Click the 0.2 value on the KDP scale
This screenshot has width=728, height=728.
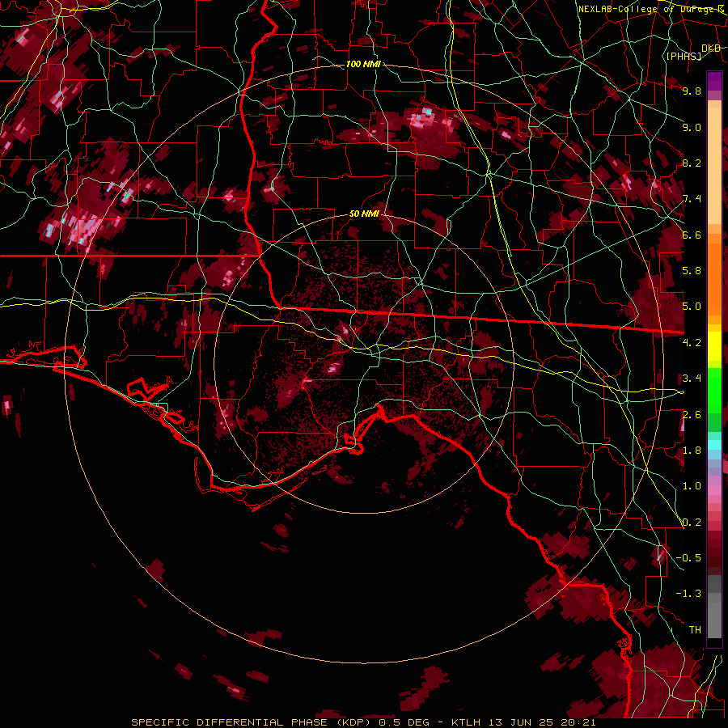[x=692, y=523]
